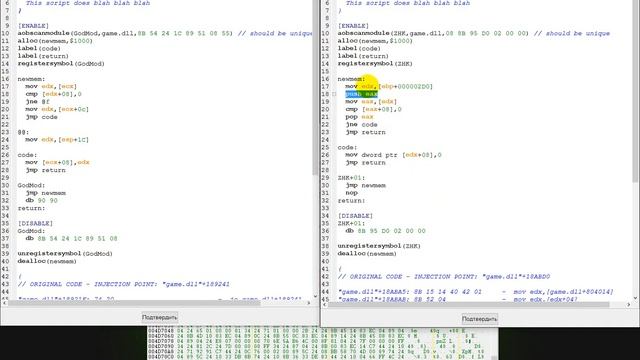Click 'registersymbol(GodMod)' line
Screen dimensions: 640x360
[61, 64]
